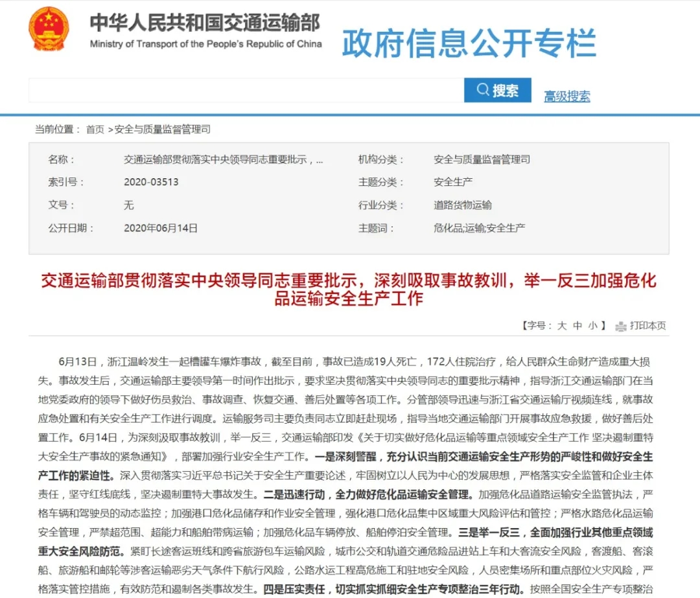This screenshot has height=598, width=700.
Task: Open 安全与质量监督管理司 in the breadcrumb
Action: [162, 130]
